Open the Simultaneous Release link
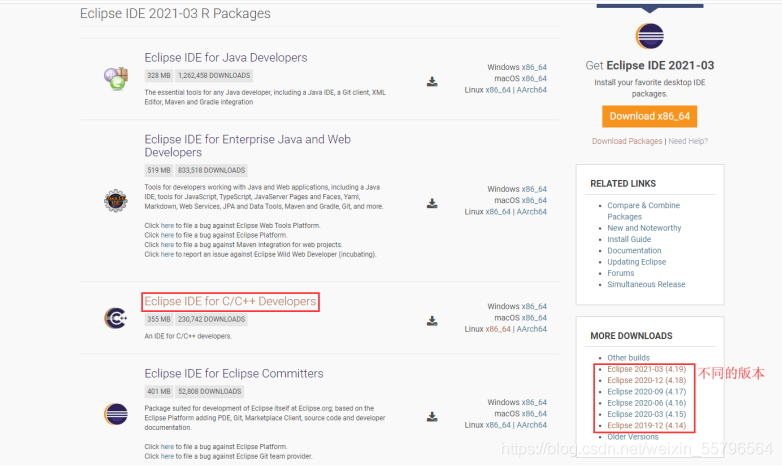782x467 pixels. (646, 284)
